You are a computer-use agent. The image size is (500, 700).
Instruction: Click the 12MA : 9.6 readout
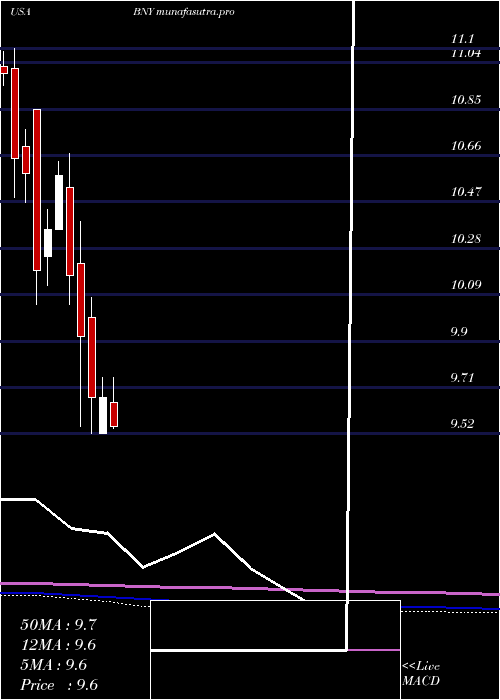coord(58,645)
